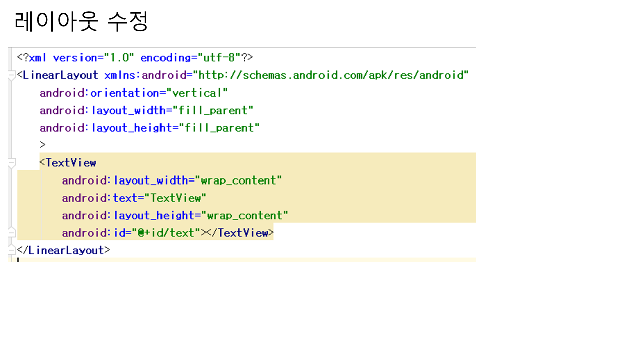Screen dimensions: 644x362
Task: Click "wrap_content" value of TextView layout_width
Action: [238, 180]
